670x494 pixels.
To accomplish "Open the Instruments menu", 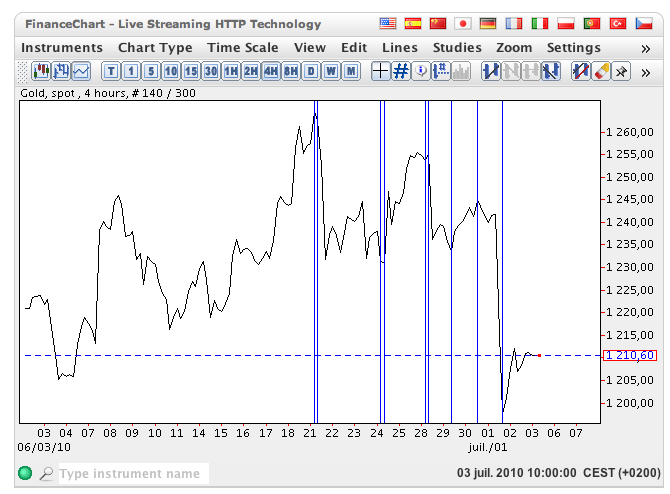I will (62, 48).
